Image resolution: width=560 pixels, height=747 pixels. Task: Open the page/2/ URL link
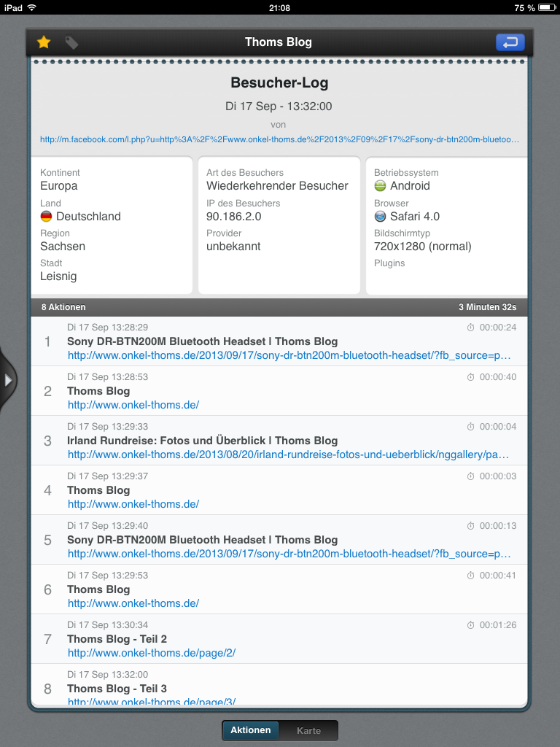coord(152,653)
